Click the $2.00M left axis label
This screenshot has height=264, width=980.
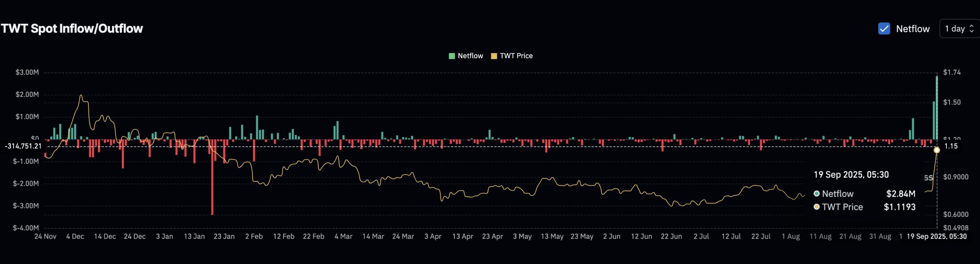tap(27, 95)
